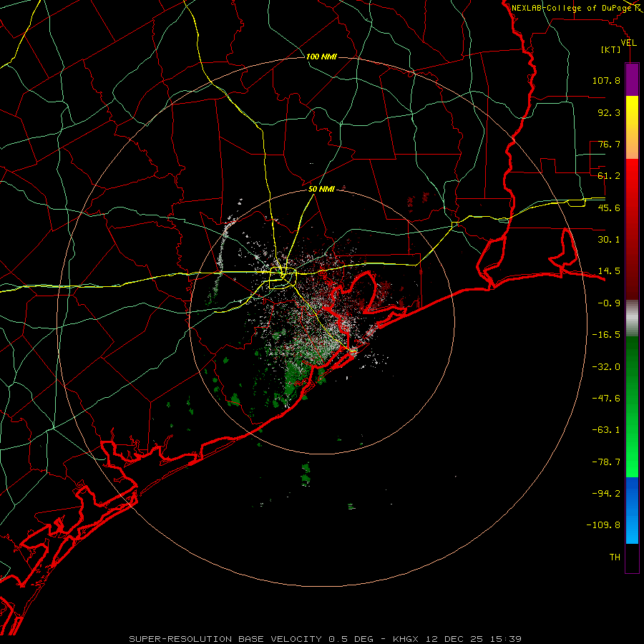Select the -63.1 velocity scale value
The image size is (644, 644).
tap(606, 430)
